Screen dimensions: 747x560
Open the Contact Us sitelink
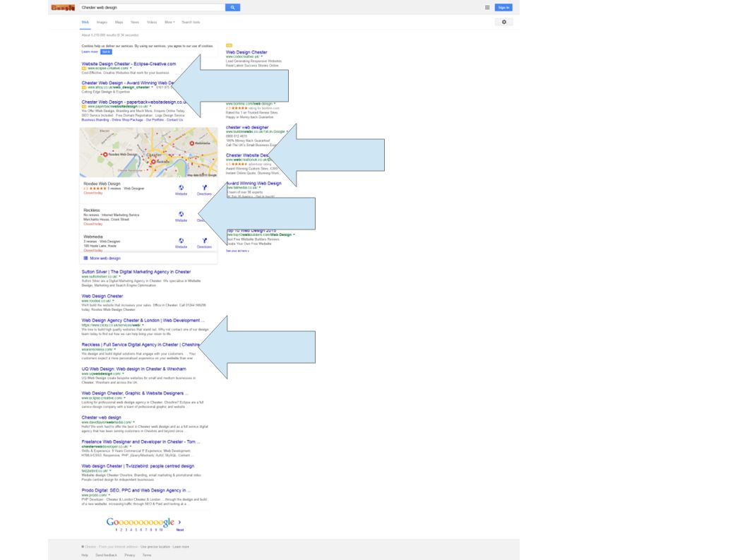click(x=175, y=120)
